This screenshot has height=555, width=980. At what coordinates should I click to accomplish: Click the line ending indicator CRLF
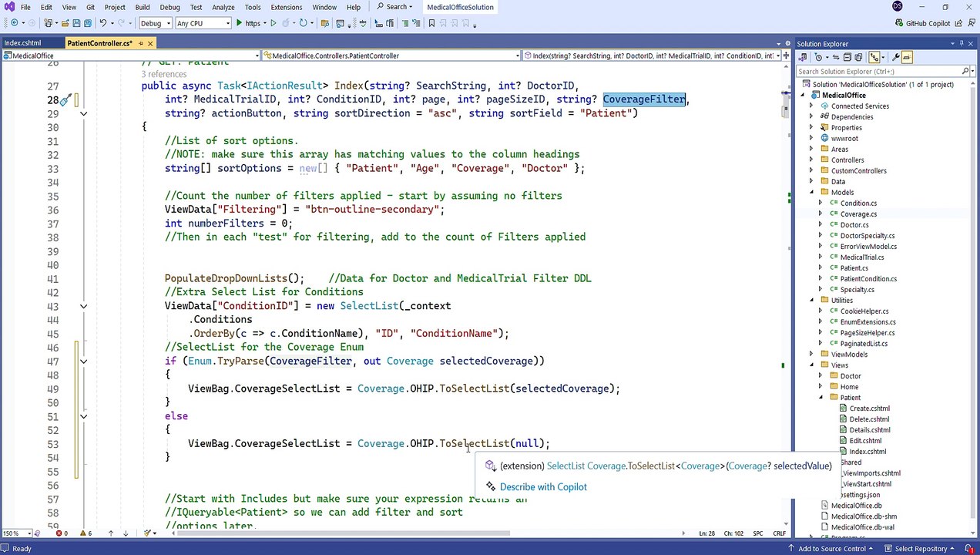779,533
